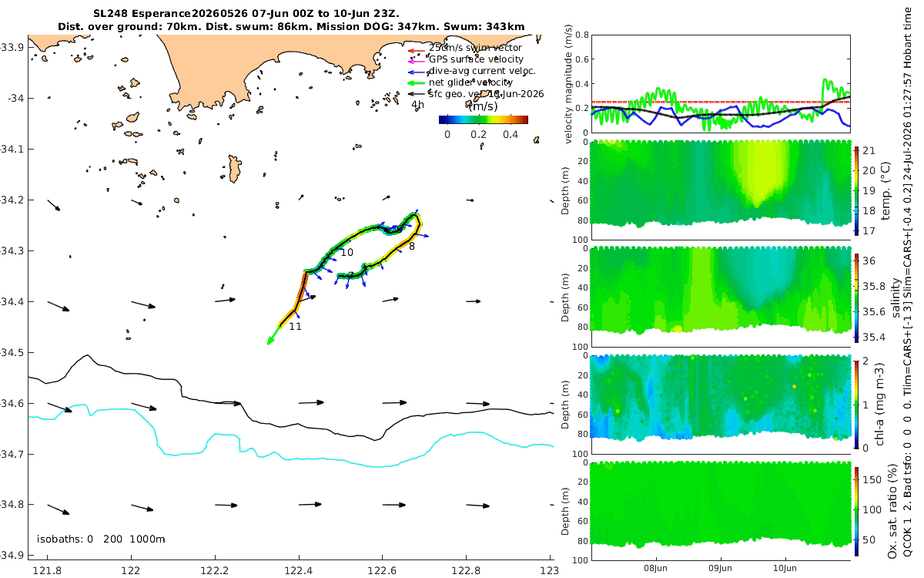Click the '21' tick on the temperature colorbar
The image size is (924, 578).
click(869, 150)
